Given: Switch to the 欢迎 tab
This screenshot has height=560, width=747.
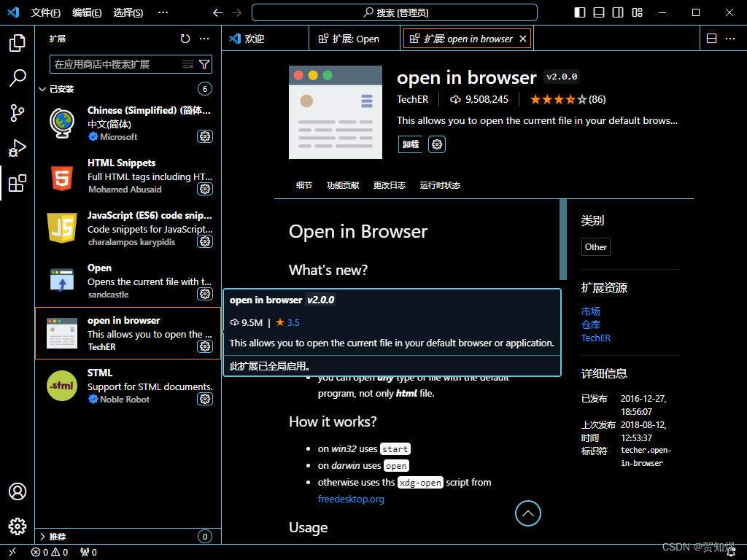Looking at the screenshot, I should (265, 39).
